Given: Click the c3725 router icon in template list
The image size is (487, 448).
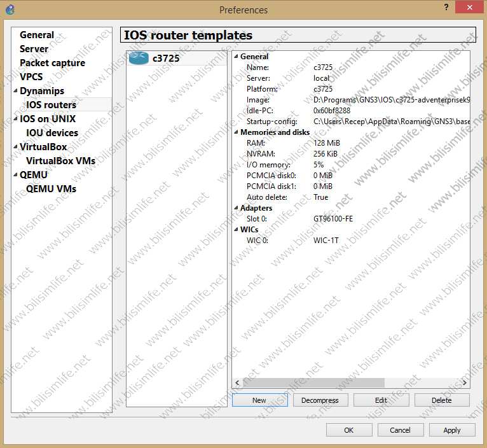Looking at the screenshot, I should pyautogui.click(x=139, y=58).
